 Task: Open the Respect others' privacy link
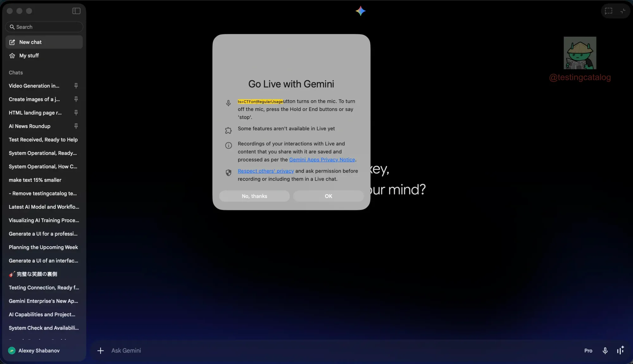[266, 171]
